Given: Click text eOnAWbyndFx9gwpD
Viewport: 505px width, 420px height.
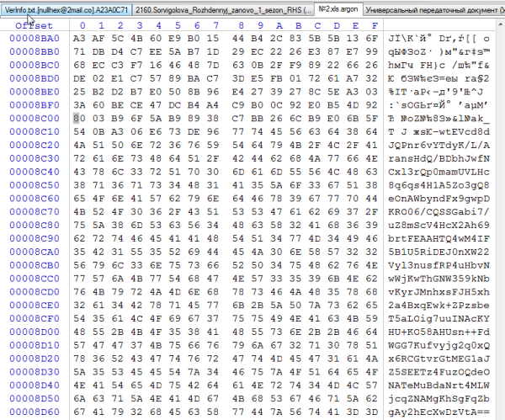Looking at the screenshot, I should coord(439,199).
